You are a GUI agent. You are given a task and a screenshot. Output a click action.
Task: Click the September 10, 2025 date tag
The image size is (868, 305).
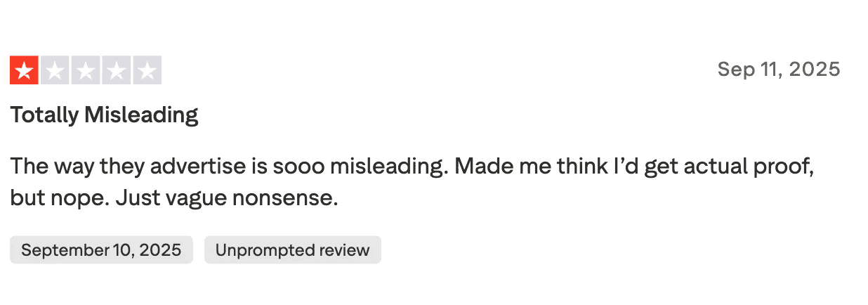(101, 250)
